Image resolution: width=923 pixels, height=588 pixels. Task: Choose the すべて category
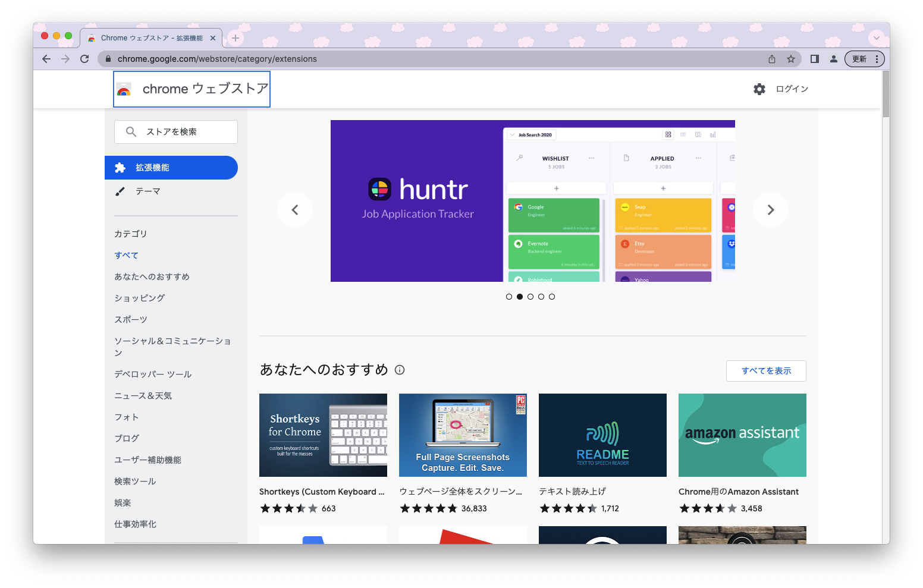point(126,256)
